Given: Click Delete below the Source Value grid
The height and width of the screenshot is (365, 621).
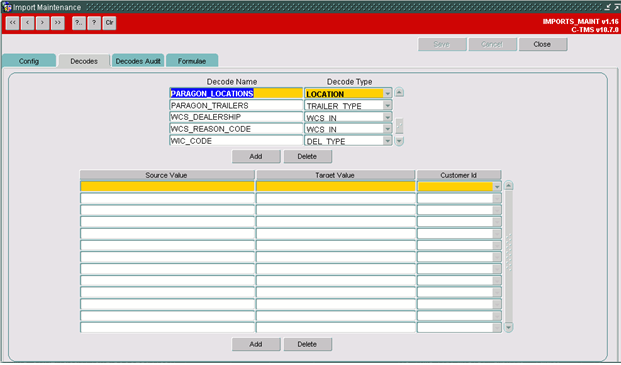Looking at the screenshot, I should click(307, 344).
